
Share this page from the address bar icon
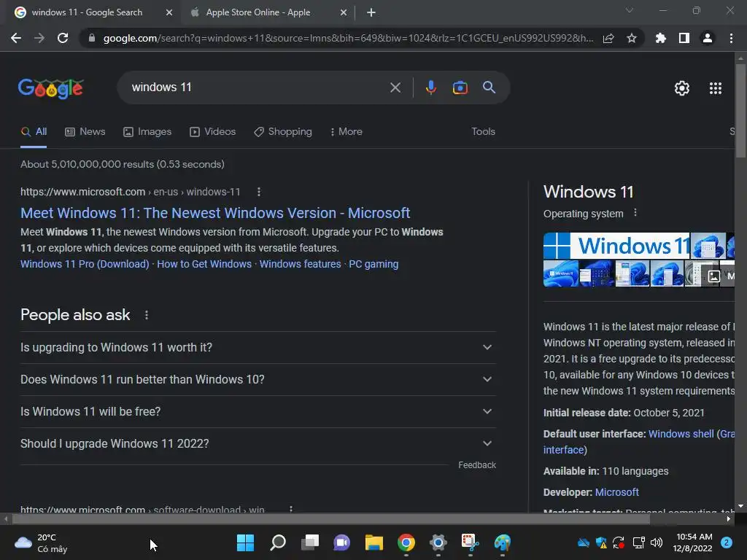tap(608, 38)
